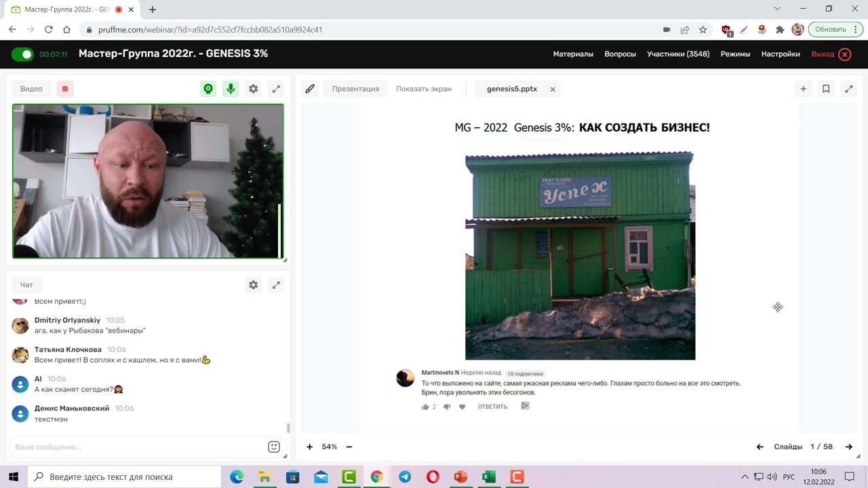Decrease slide zoom below 54 percent

pos(349,447)
